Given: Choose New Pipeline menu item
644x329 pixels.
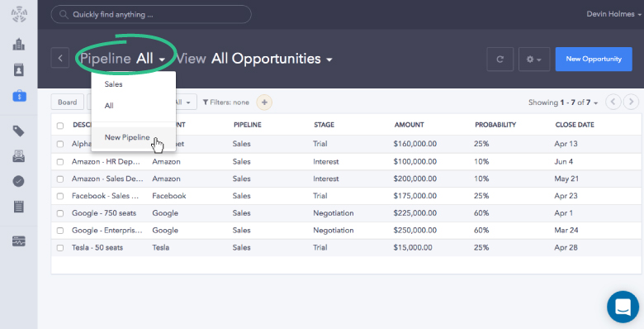Looking at the screenshot, I should 134,137.
